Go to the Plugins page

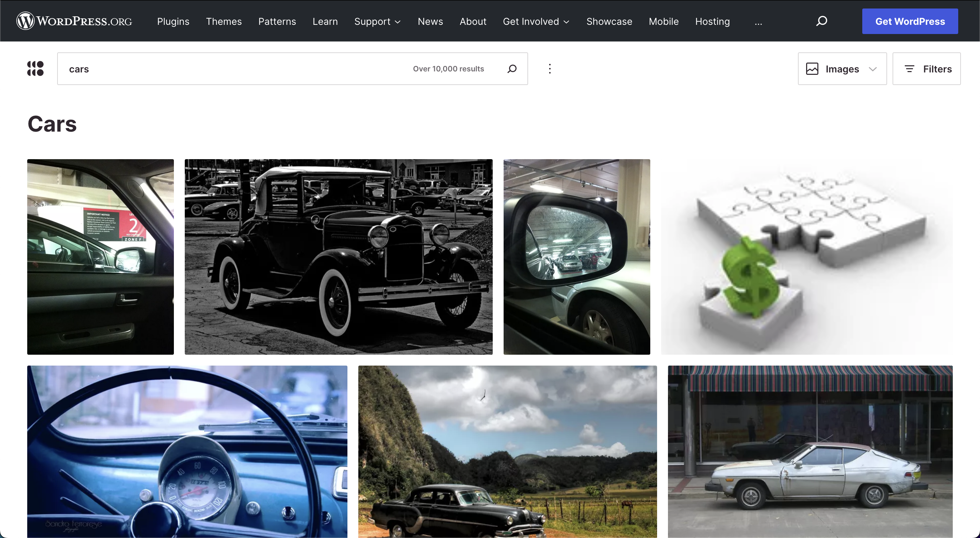pos(173,22)
